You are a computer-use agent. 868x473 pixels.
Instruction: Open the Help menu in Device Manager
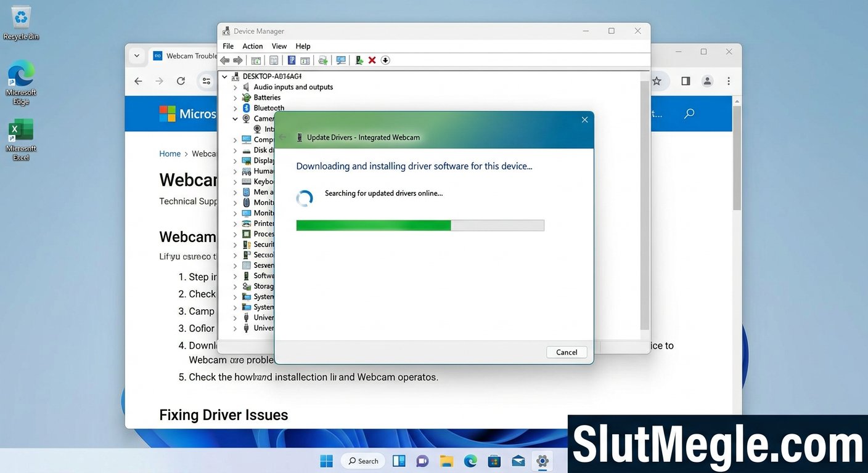303,46
